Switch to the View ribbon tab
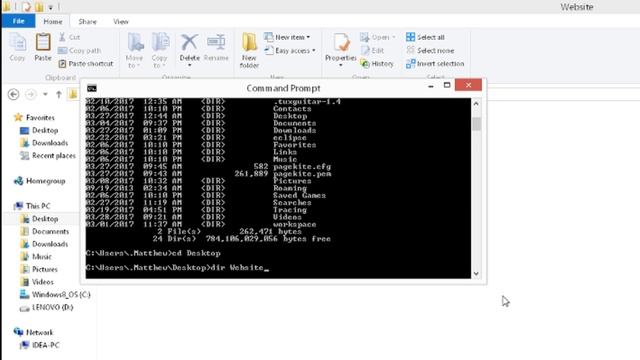640x360 pixels. tap(121, 21)
